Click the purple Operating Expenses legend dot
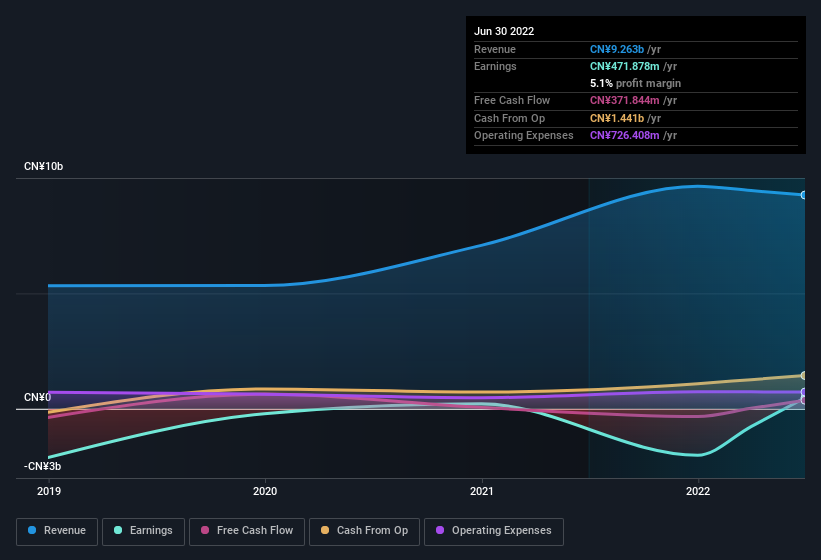 440,530
